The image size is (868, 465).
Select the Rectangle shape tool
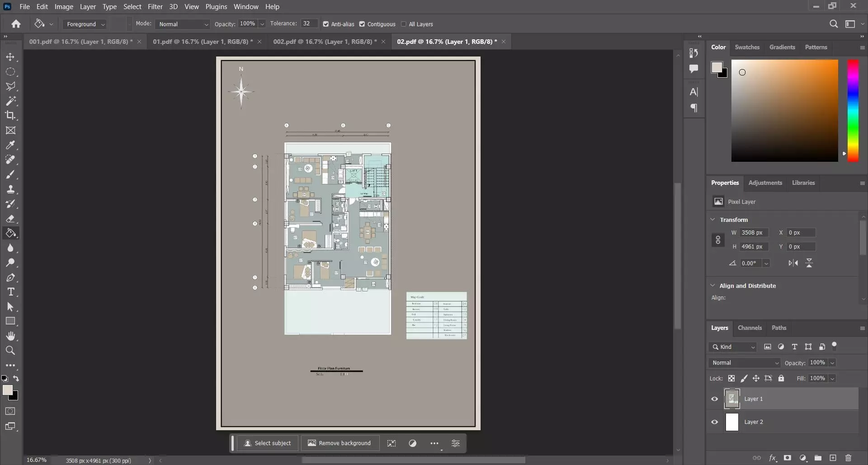(10, 321)
